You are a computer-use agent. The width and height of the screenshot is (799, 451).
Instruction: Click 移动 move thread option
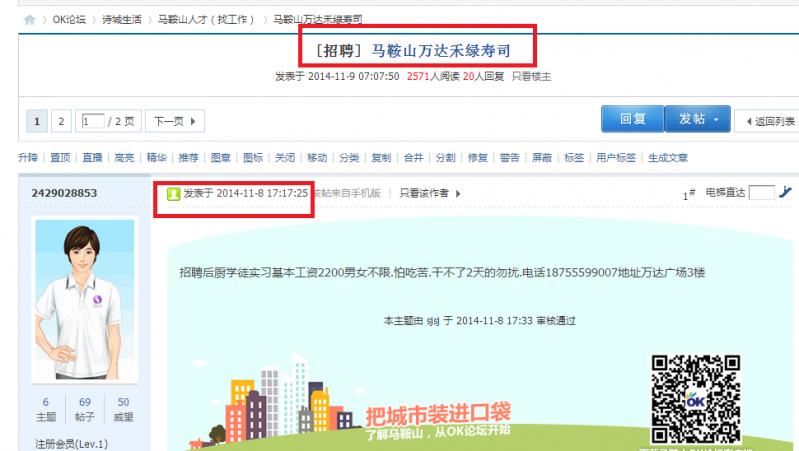[x=317, y=158]
